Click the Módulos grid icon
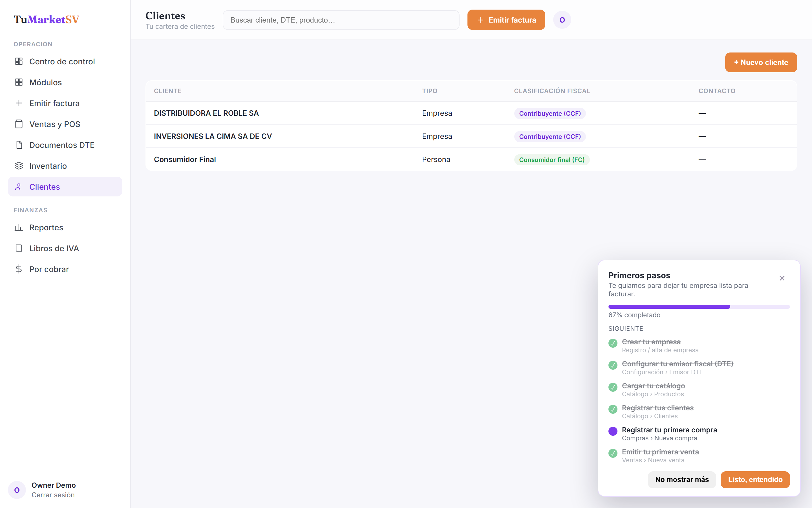812x508 pixels. coord(19,82)
